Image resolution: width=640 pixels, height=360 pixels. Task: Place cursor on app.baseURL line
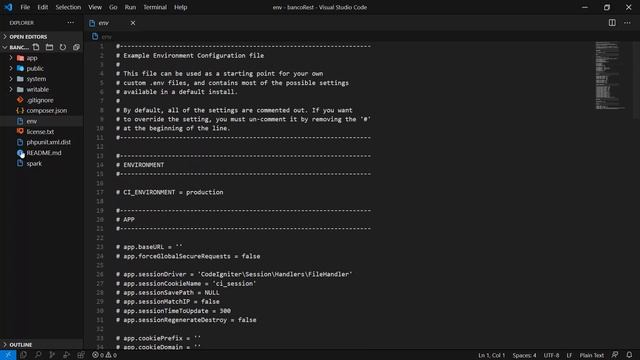[x=149, y=247]
